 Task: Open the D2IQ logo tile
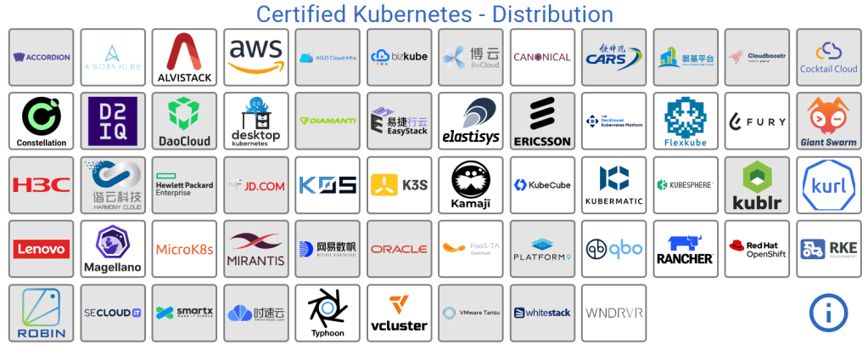coord(112,121)
